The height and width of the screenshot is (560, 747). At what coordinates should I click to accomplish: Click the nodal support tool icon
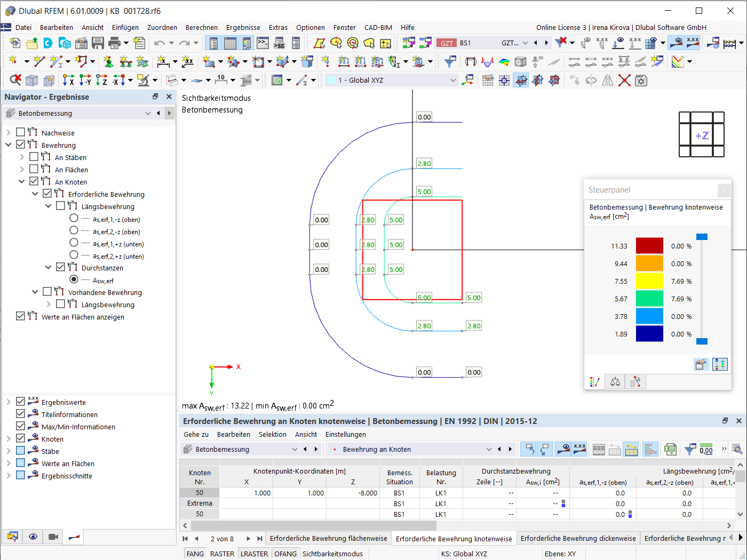click(109, 61)
